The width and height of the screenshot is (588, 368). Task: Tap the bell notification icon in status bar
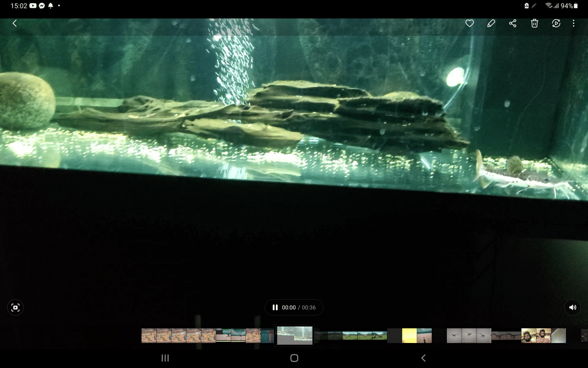click(51, 6)
